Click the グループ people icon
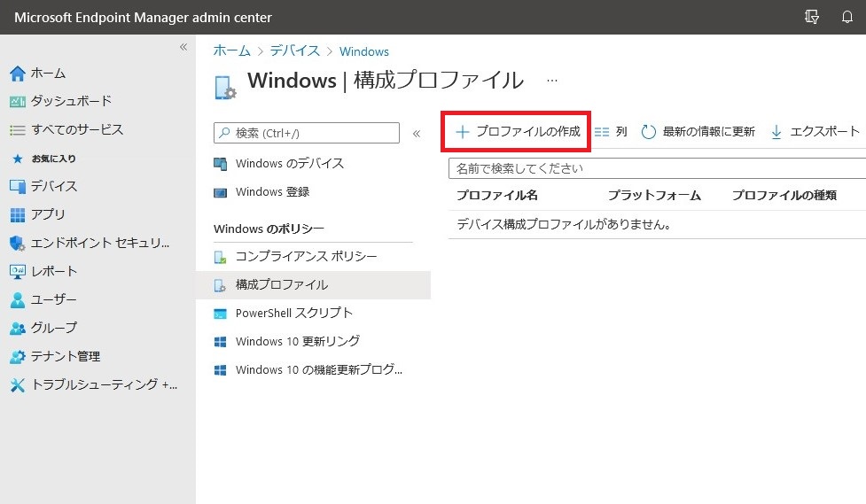 click(18, 329)
